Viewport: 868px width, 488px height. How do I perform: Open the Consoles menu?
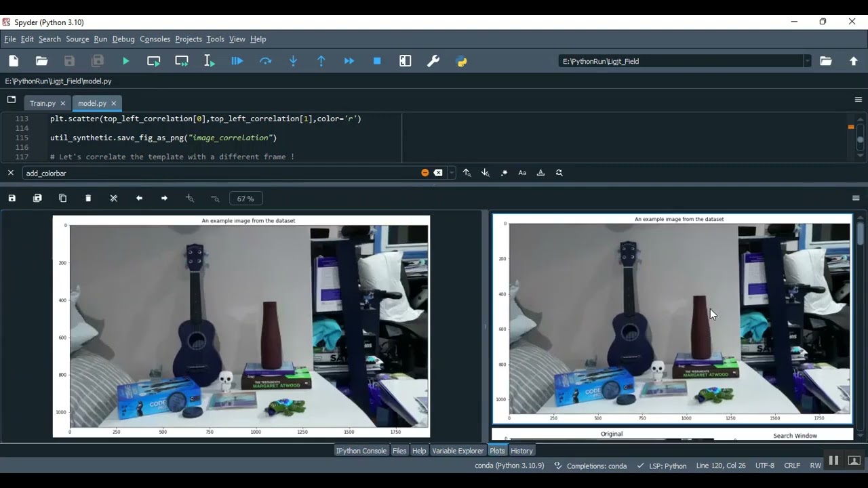pos(155,39)
